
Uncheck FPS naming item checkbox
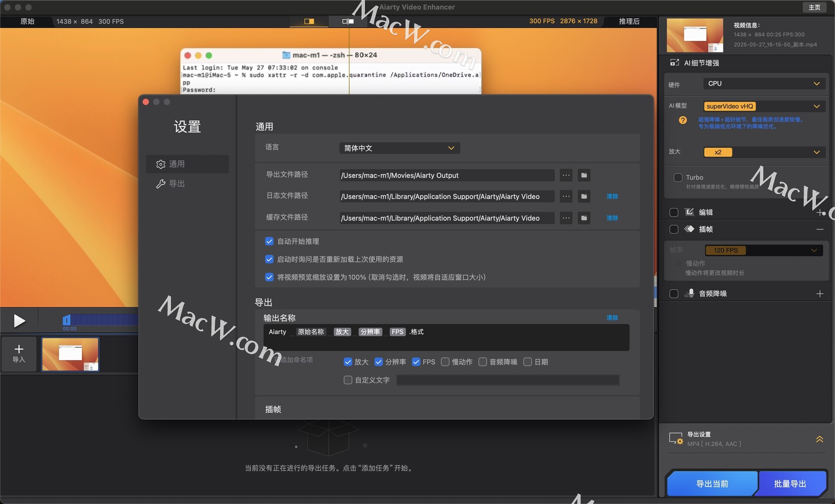pos(416,362)
